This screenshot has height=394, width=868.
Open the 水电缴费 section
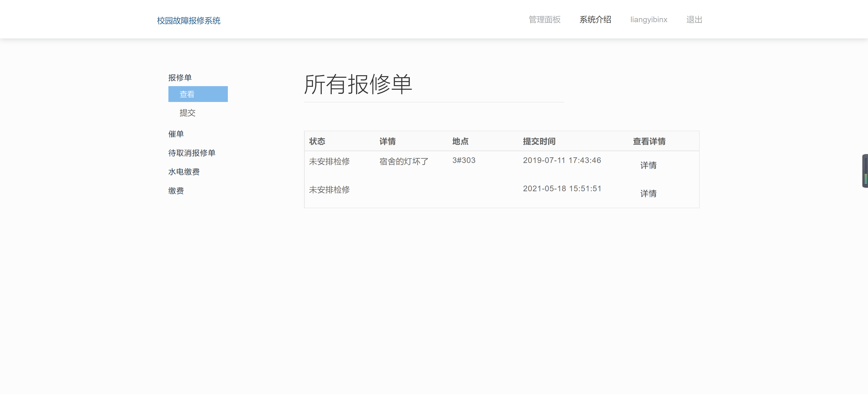[x=184, y=172]
